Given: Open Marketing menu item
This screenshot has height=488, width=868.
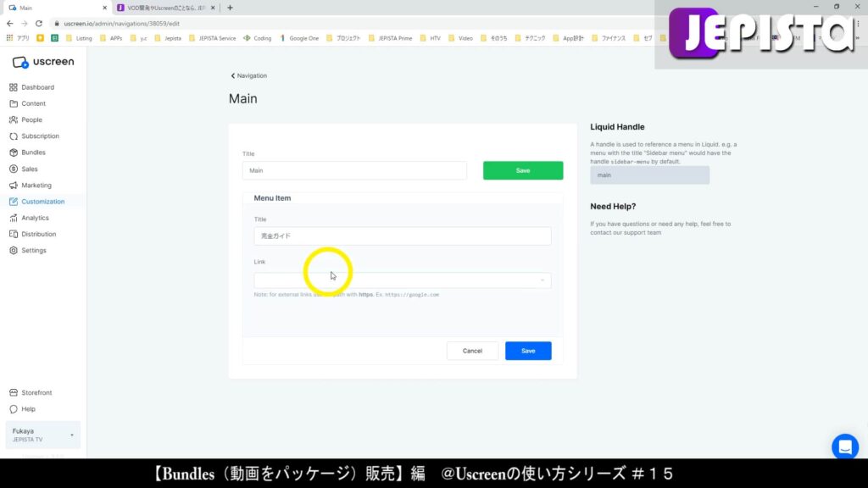Looking at the screenshot, I should coord(36,186).
